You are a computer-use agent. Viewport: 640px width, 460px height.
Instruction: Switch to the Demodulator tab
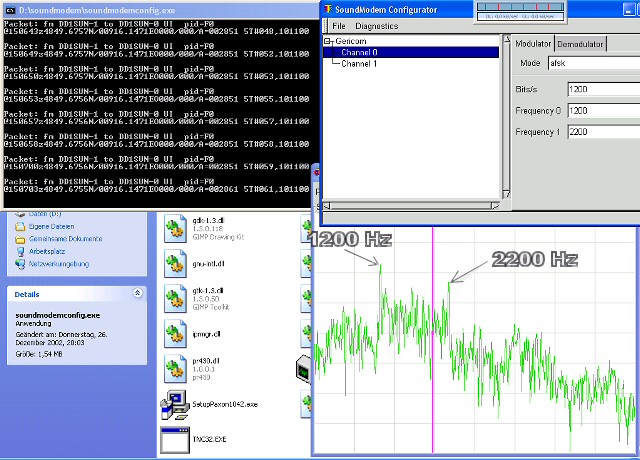[x=580, y=45]
